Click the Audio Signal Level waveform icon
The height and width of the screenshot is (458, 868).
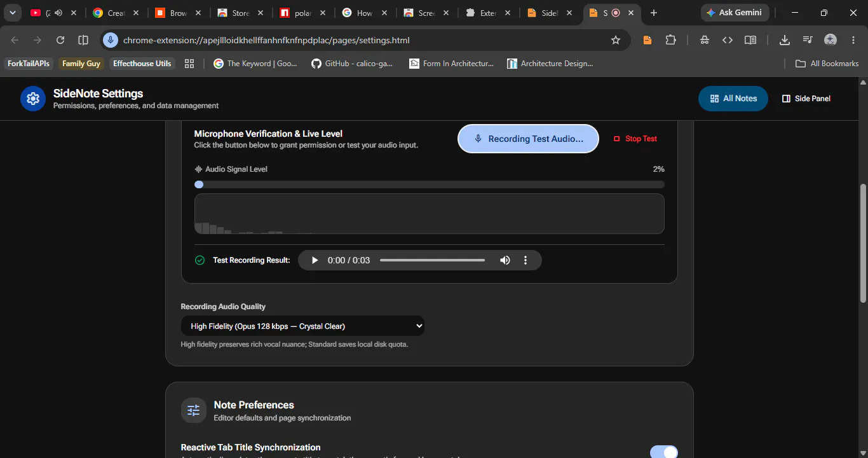click(198, 169)
